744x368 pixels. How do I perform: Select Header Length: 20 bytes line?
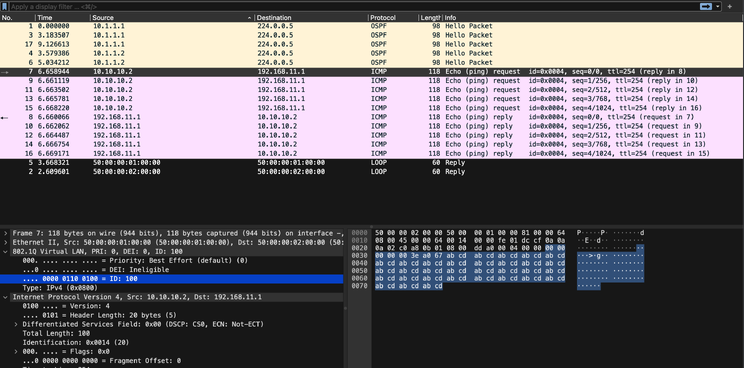coord(171,315)
